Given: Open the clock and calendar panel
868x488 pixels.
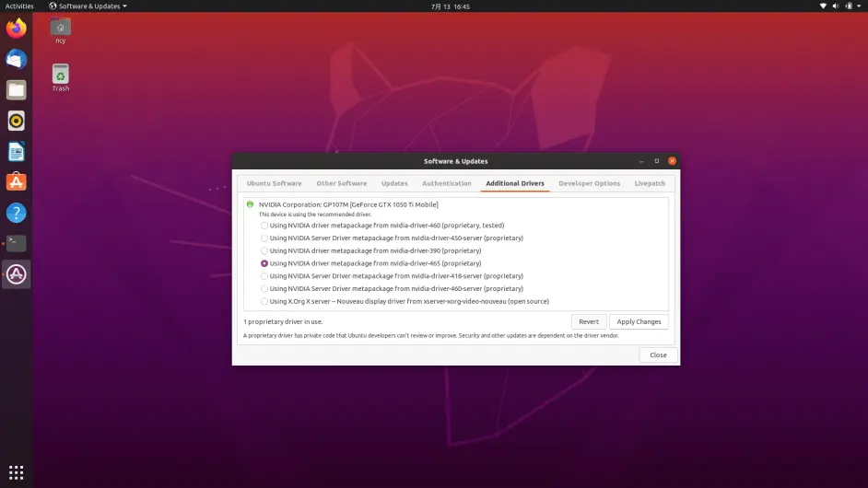Looking at the screenshot, I should (450, 6).
